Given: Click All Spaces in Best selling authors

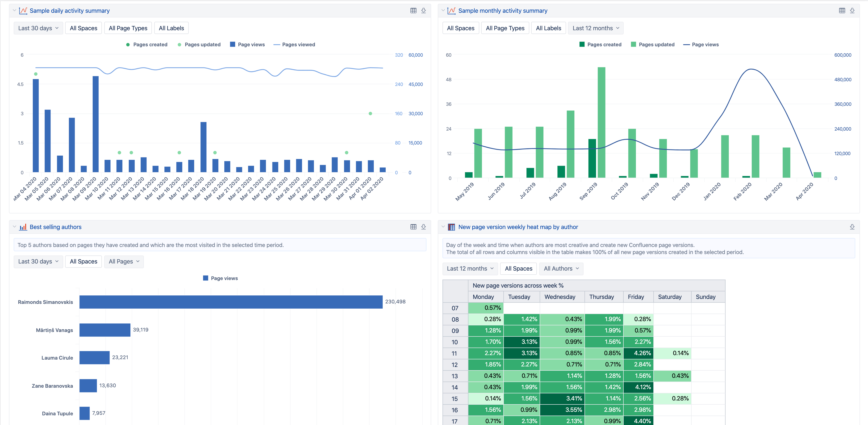Looking at the screenshot, I should coord(83,261).
